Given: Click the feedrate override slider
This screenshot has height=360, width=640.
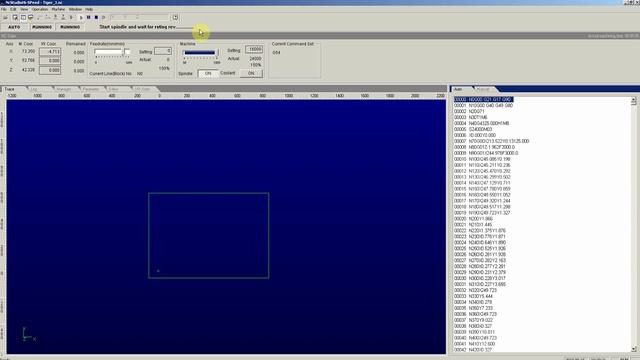Looking at the screenshot, I should point(113,52).
